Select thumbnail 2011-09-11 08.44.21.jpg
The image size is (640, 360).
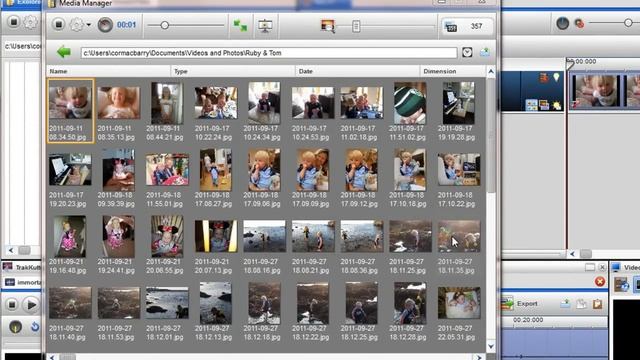tap(167, 103)
